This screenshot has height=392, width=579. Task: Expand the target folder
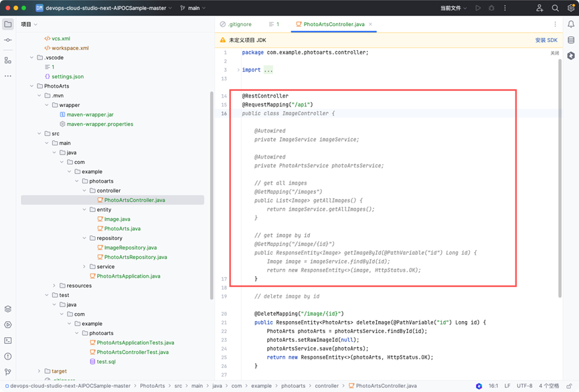(39, 371)
